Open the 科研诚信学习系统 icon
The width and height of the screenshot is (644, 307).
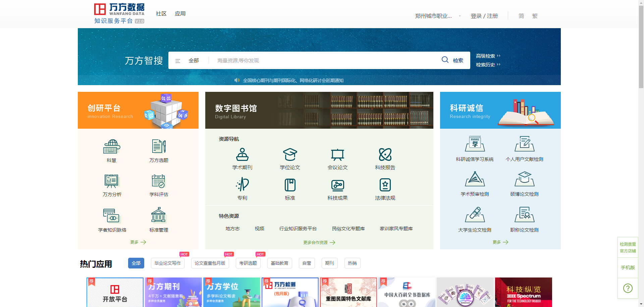tap(475, 144)
